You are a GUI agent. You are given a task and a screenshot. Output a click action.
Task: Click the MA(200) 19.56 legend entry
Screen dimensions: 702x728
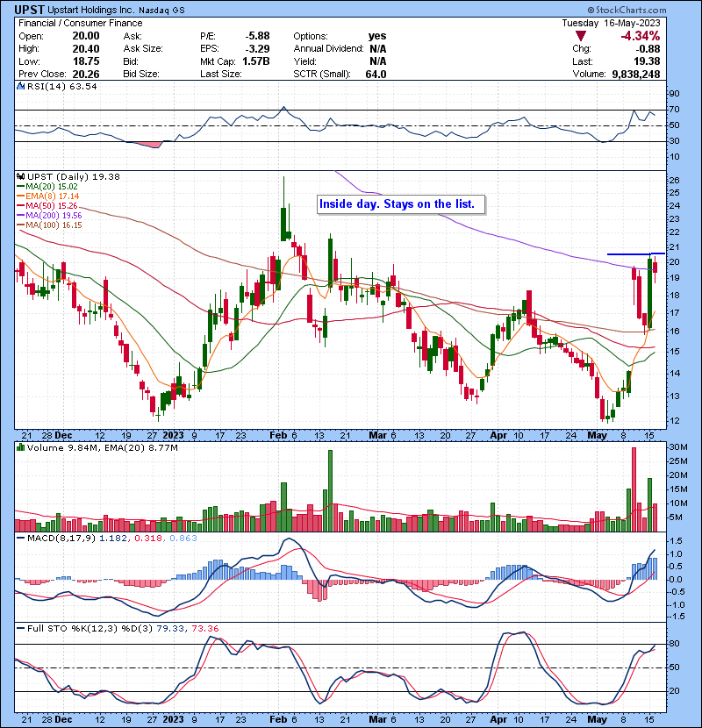pyautogui.click(x=49, y=216)
